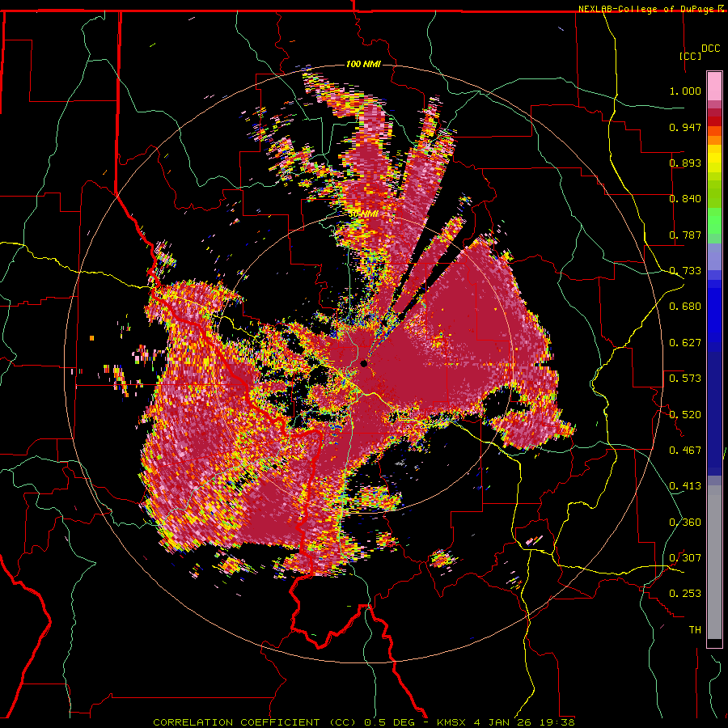Select the 0.520 legend value
This screenshot has width=728, height=728.
coord(685,415)
